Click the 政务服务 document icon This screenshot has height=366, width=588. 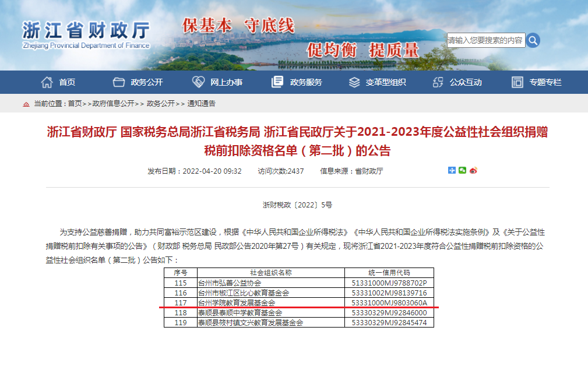point(277,82)
